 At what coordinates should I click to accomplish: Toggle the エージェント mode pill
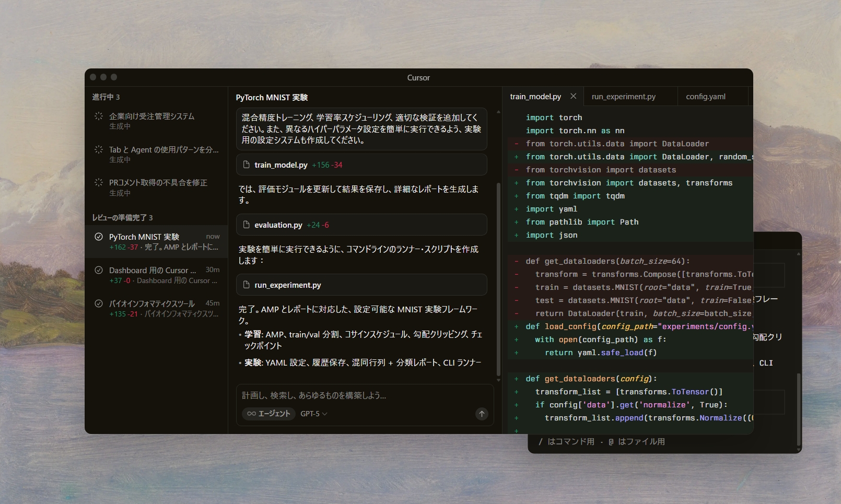[268, 414]
